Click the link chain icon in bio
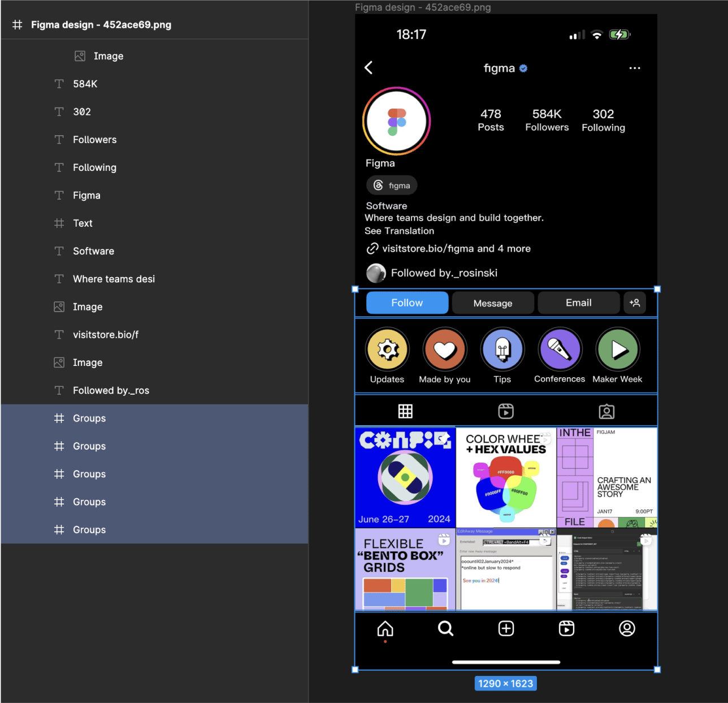The image size is (728, 703). [x=372, y=248]
